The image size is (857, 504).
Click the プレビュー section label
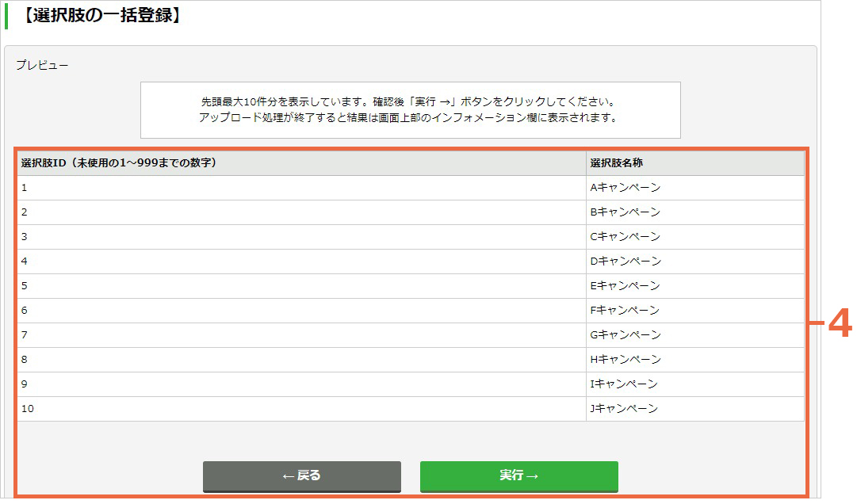(x=42, y=65)
